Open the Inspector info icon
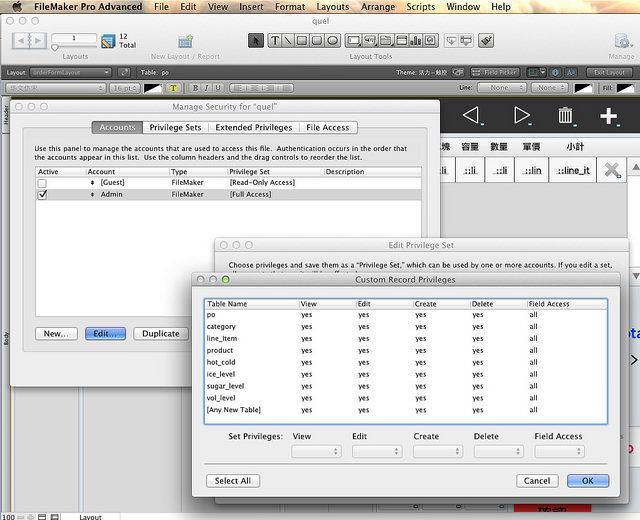The width and height of the screenshot is (640, 520). click(x=555, y=73)
